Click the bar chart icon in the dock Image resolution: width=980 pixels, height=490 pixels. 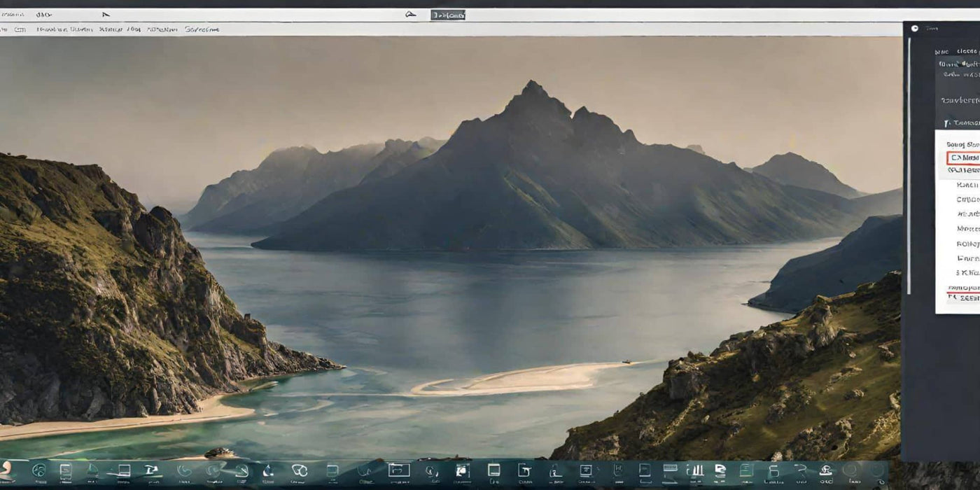[x=695, y=470]
